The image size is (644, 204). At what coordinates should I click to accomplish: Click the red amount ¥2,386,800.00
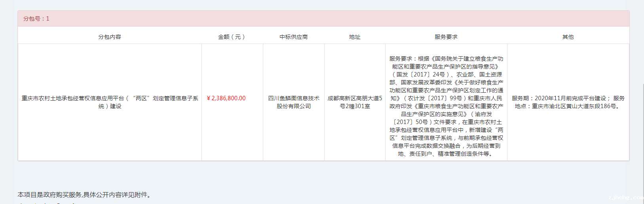(x=226, y=98)
